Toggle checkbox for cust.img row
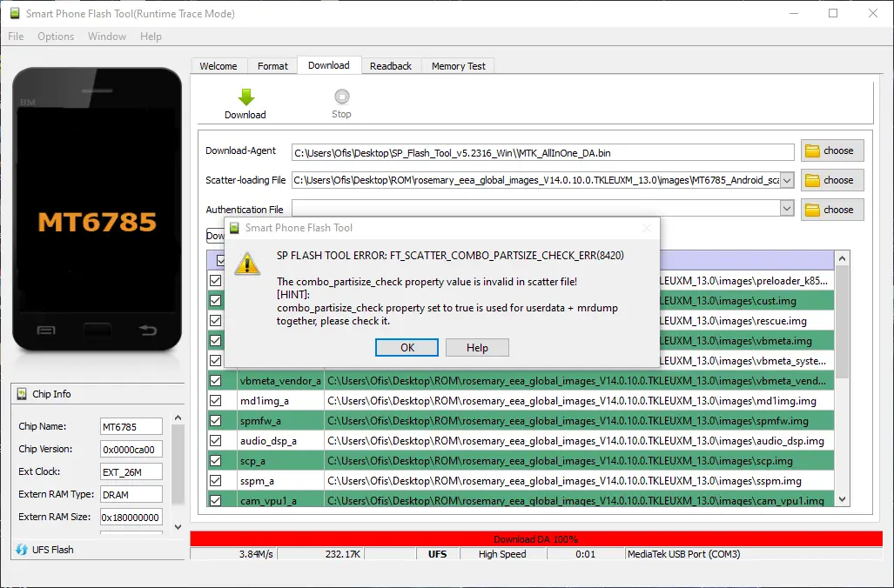This screenshot has width=894, height=588. coord(216,300)
